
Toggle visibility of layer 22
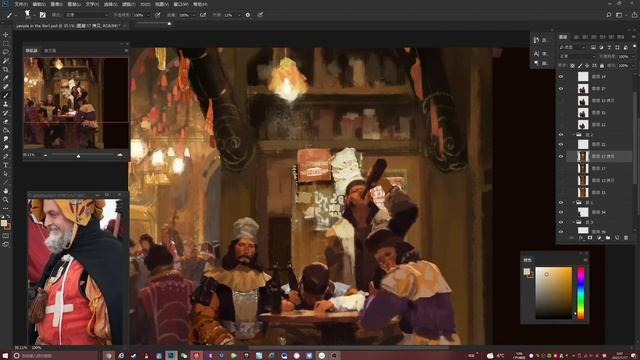561,144
